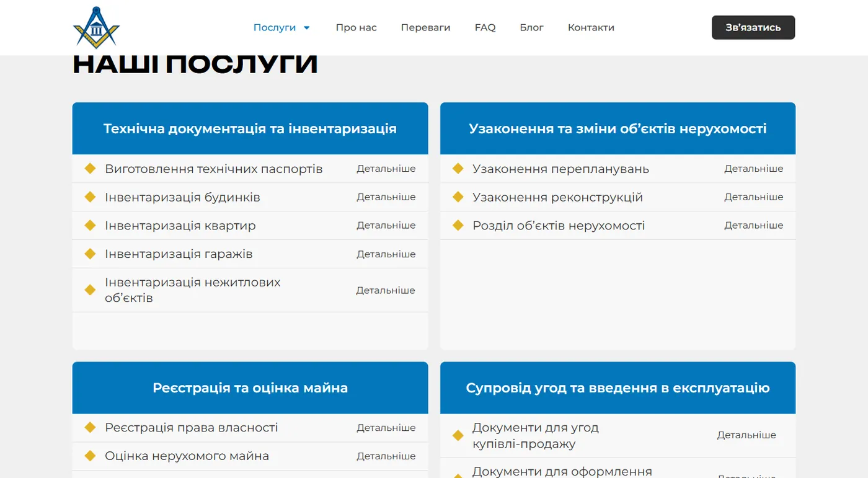Click the diamond bullet beside Узаконення перепланувань
868x478 pixels.
coord(458,169)
